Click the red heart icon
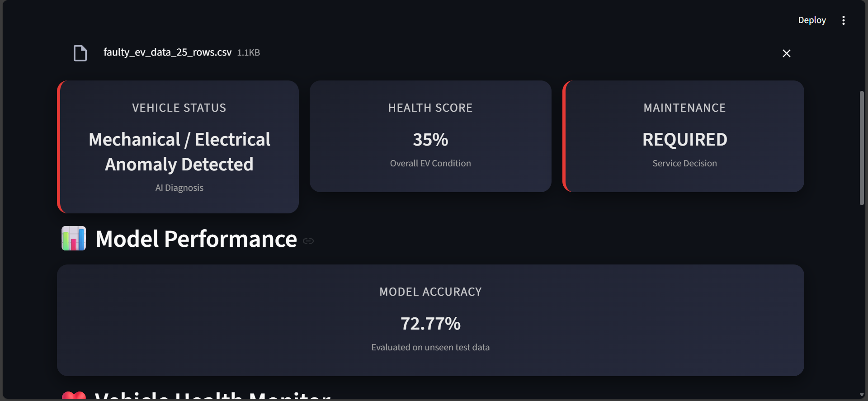 pos(74,396)
